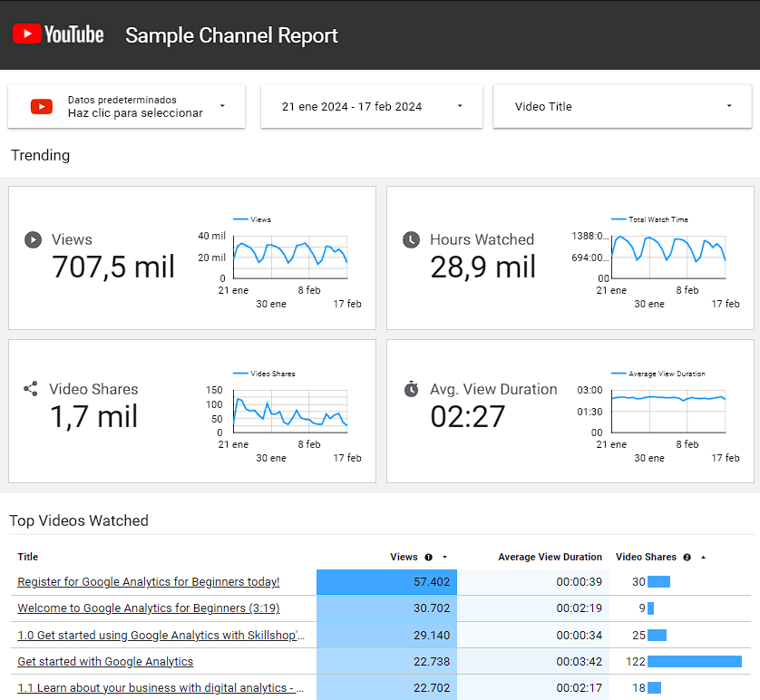Click the Average View Duration legend label

coord(667,374)
